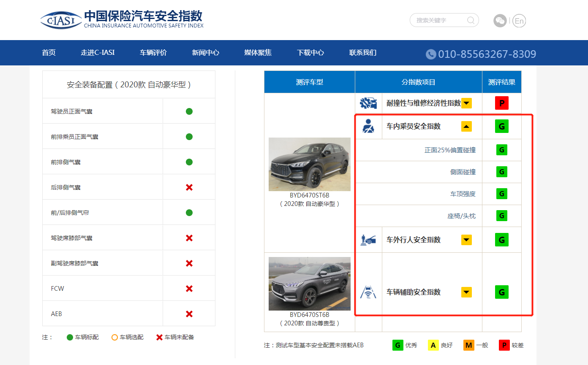Click red cross for 驾驶席膝部气囊
Screen dimensions: 588x365
(x=189, y=238)
